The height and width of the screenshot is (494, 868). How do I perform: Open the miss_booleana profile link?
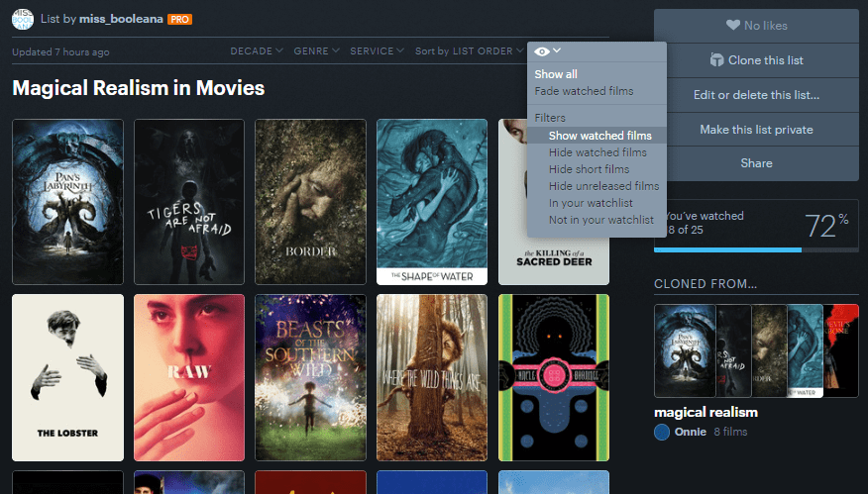click(x=121, y=19)
